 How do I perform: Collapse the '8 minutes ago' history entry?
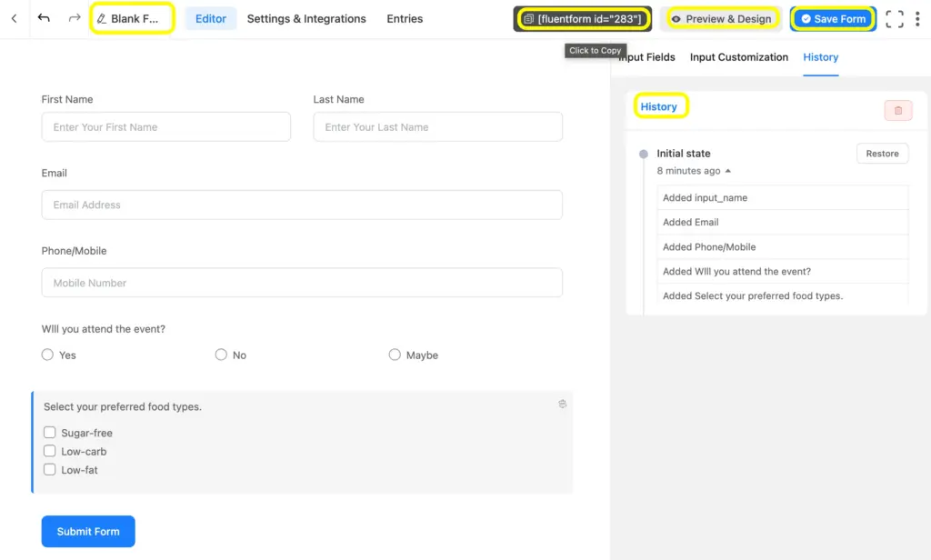[724, 170]
